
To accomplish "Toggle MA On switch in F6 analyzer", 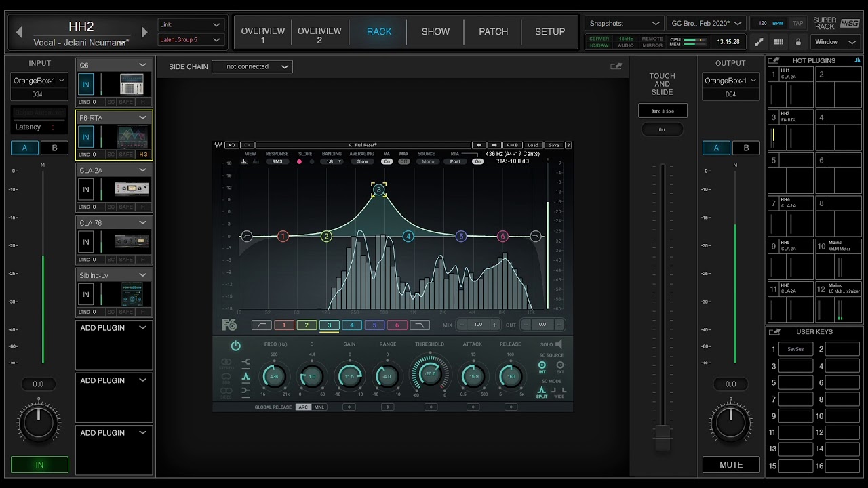I will pyautogui.click(x=387, y=161).
